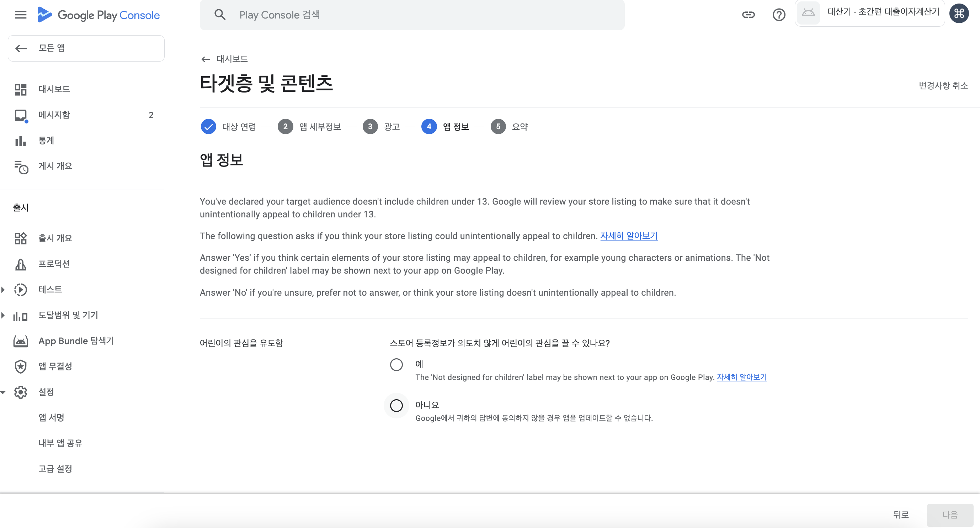The width and height of the screenshot is (980, 528).
Task: Select the 예 radio button
Action: [396, 364]
